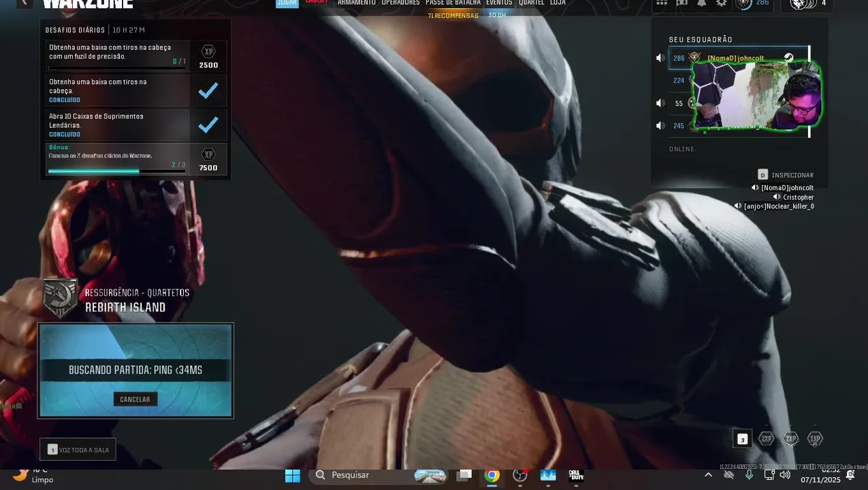
Task: Open OBS Studio taskbar icon
Action: click(x=520, y=476)
